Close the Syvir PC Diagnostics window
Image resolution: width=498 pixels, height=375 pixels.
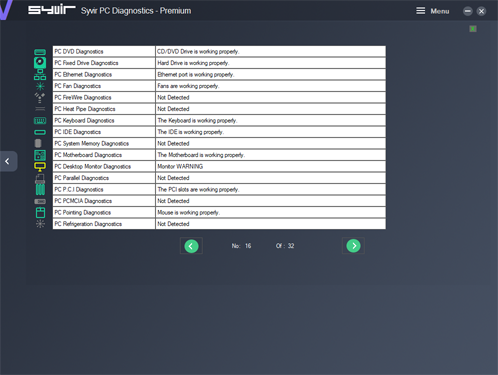click(x=481, y=11)
